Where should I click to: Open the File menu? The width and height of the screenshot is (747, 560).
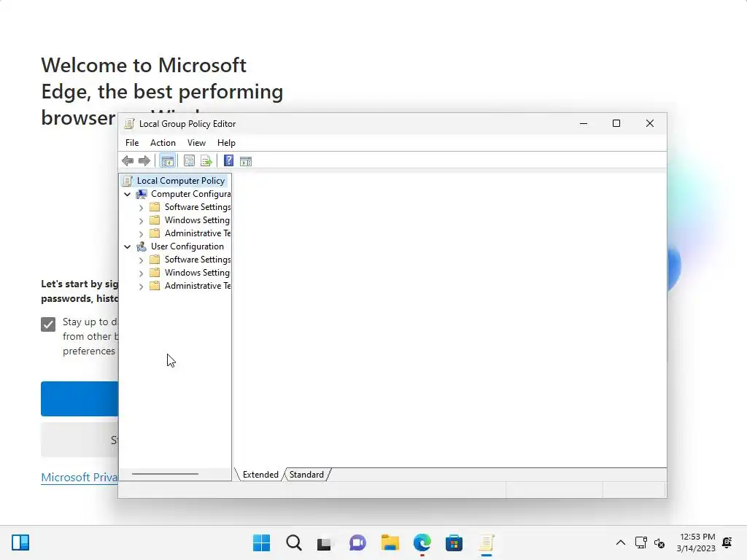click(132, 143)
